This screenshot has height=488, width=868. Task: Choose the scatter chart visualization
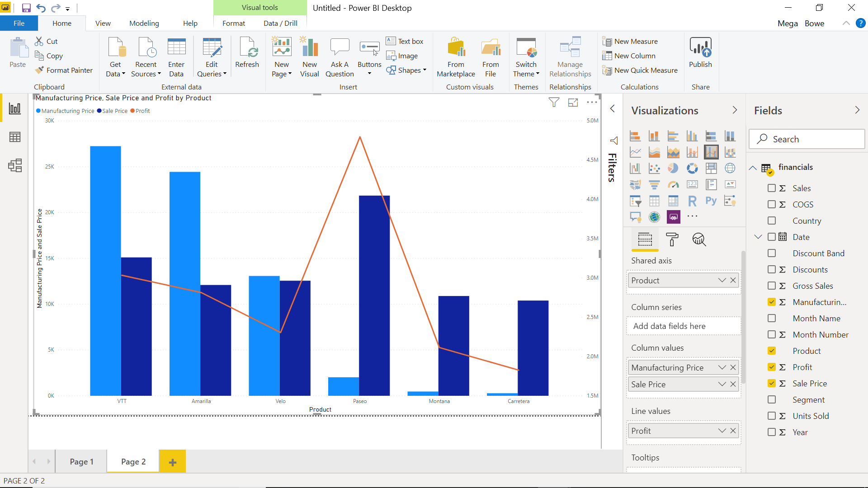pyautogui.click(x=654, y=169)
